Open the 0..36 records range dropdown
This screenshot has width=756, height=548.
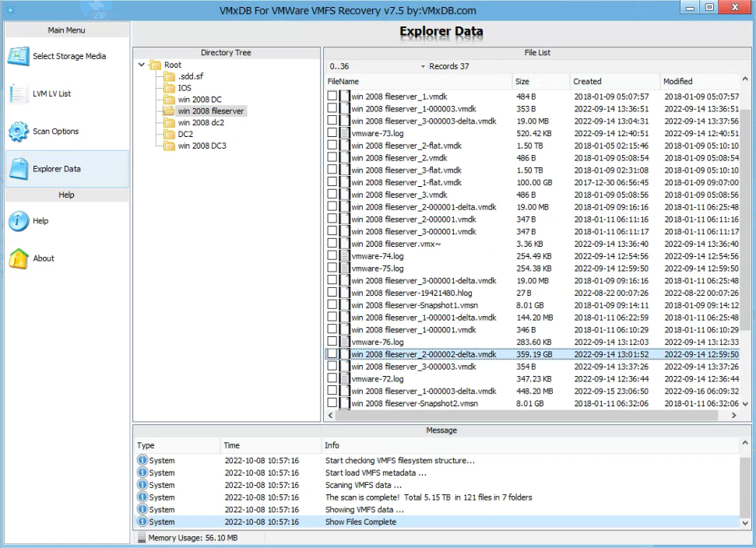[423, 66]
